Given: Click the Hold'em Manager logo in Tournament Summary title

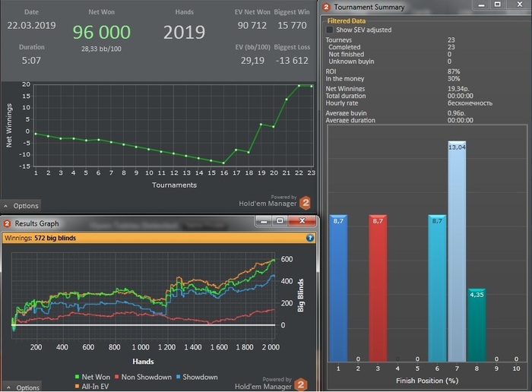Looking at the screenshot, I should point(326,7).
